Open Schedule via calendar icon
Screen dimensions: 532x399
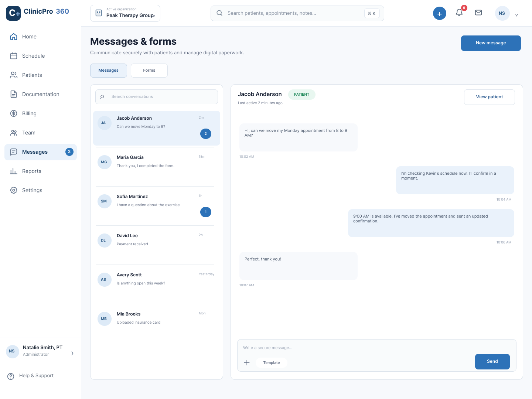[14, 56]
